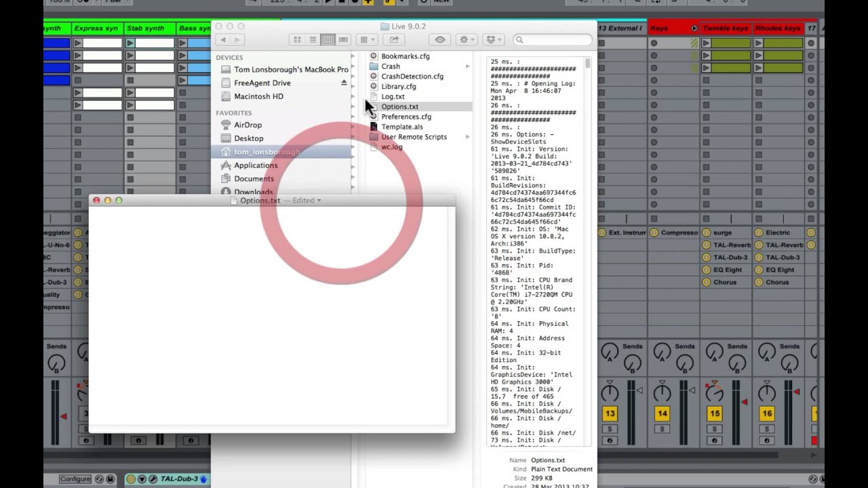
Task: Expand User Remote Scripts folder arrow
Action: pyautogui.click(x=467, y=137)
